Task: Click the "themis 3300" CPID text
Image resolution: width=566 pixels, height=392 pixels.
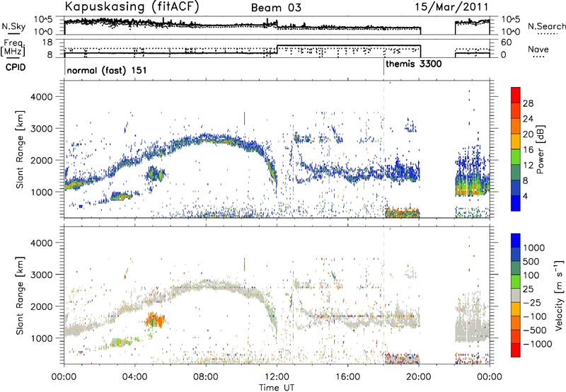Action: 414,64
